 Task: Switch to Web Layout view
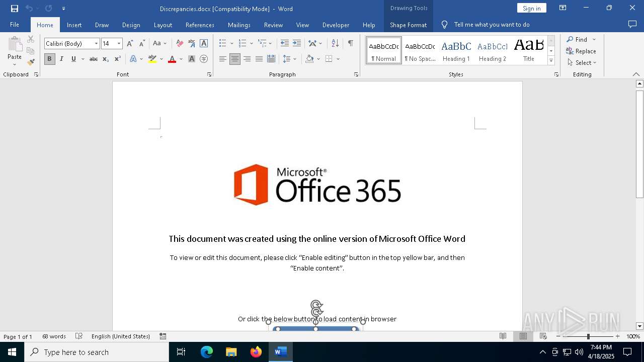543,336
